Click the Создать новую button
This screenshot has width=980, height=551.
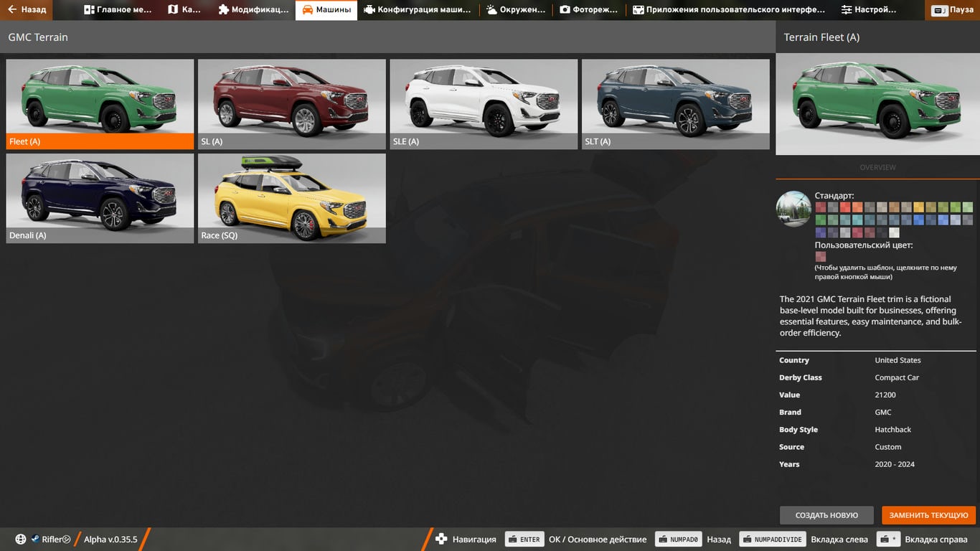click(826, 515)
